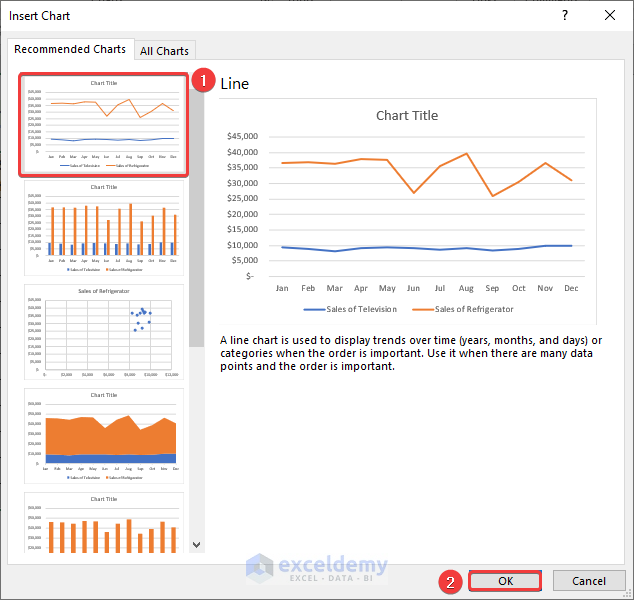Screen dimensions: 634x600
Task: Click the Insert Chart title text
Action: [x=39, y=16]
